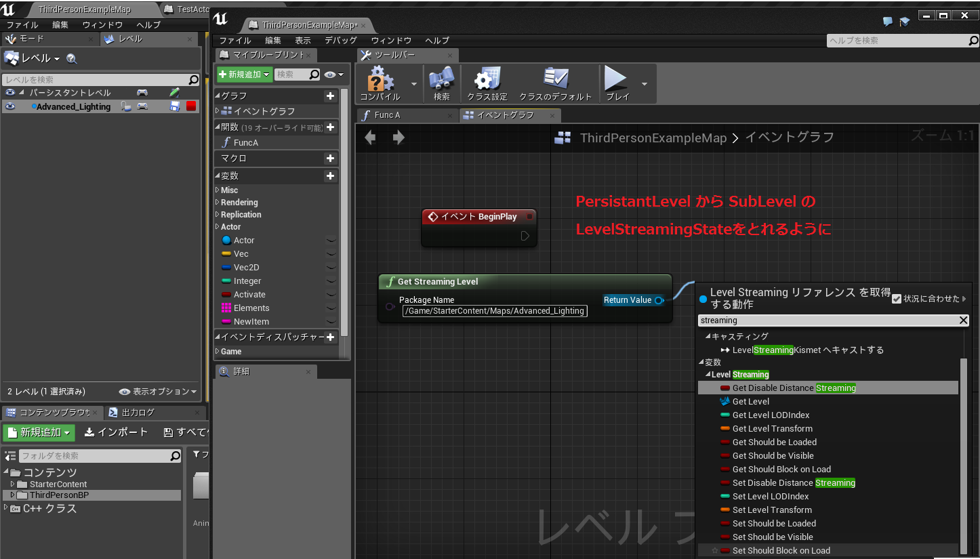Toggle visibility eye for Advanced_Lighting level

coord(10,106)
